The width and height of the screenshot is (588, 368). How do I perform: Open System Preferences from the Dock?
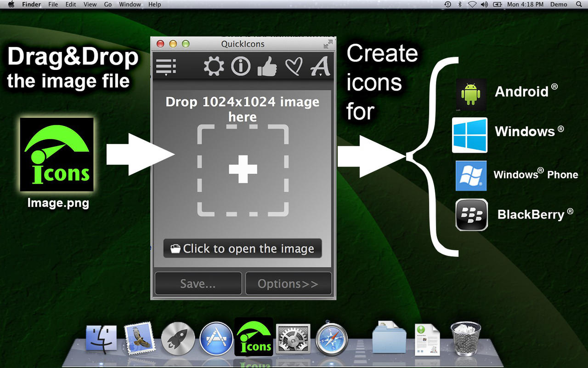click(293, 339)
